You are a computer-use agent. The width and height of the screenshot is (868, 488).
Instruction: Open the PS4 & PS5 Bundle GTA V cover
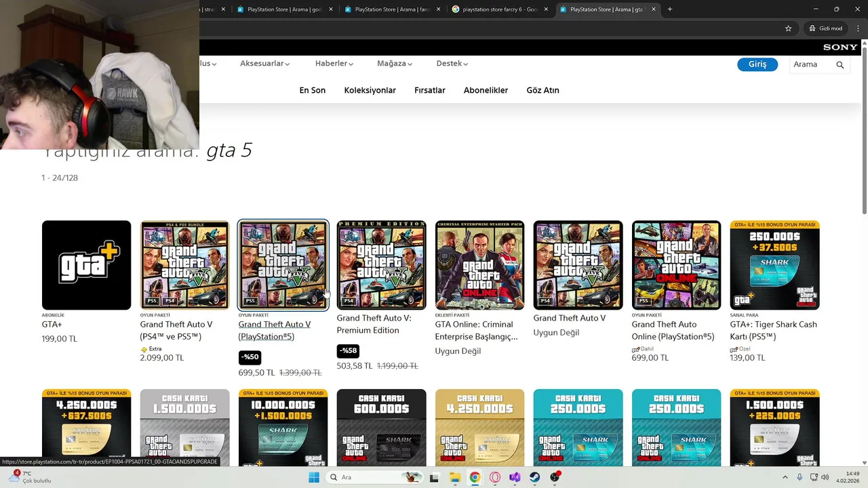coord(184,265)
